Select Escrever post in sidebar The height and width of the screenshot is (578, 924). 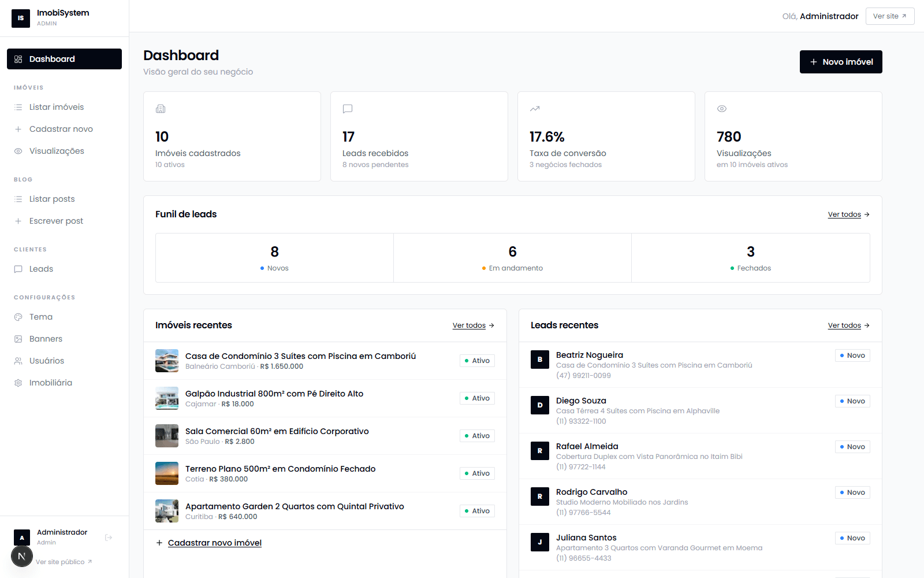(x=64, y=221)
